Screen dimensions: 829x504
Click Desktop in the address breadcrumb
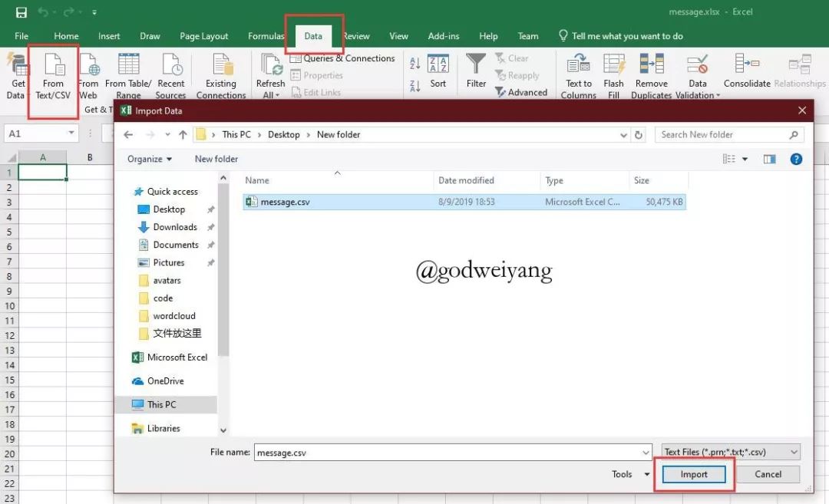[x=283, y=135]
